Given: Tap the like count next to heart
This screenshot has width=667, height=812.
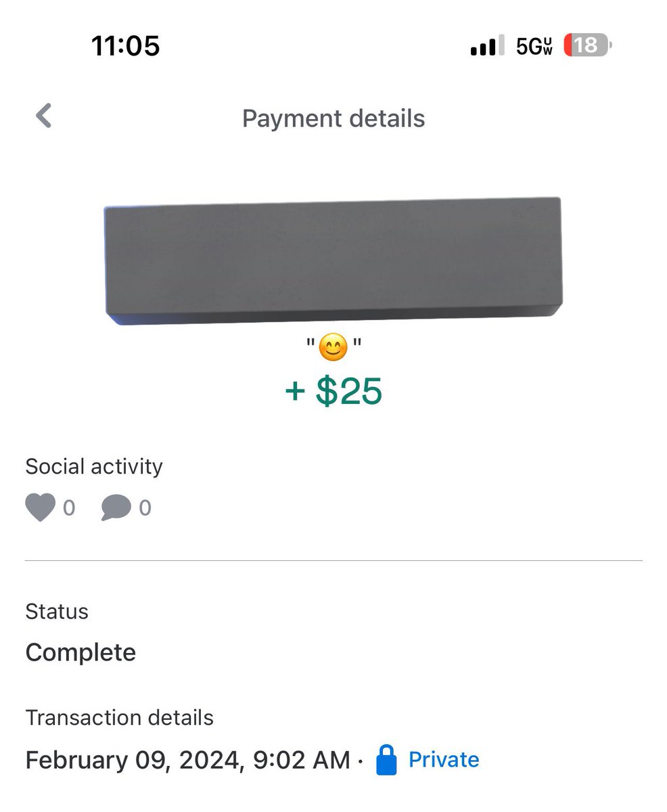Looking at the screenshot, I should [69, 508].
